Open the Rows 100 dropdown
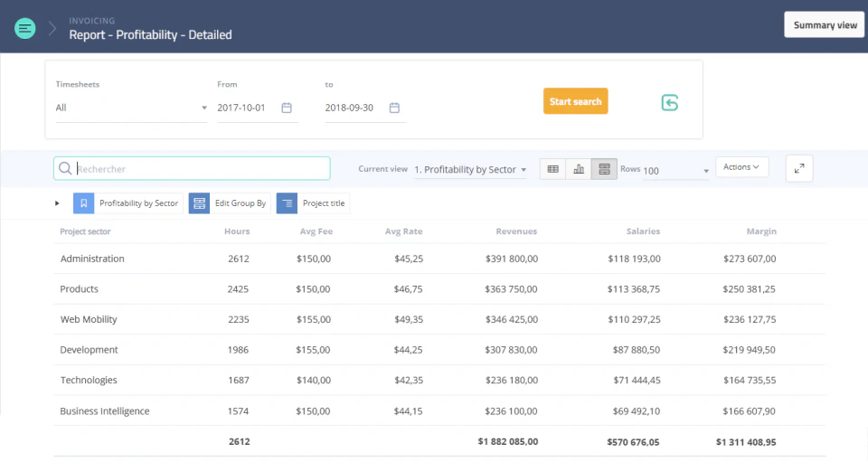 [x=676, y=171]
